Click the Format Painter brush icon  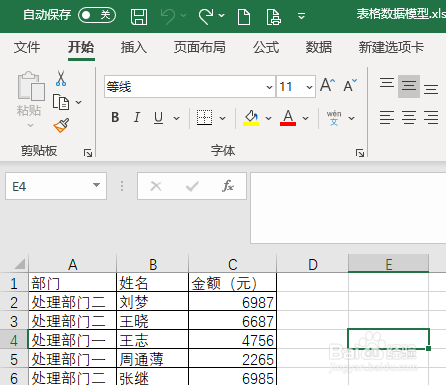[x=61, y=125]
